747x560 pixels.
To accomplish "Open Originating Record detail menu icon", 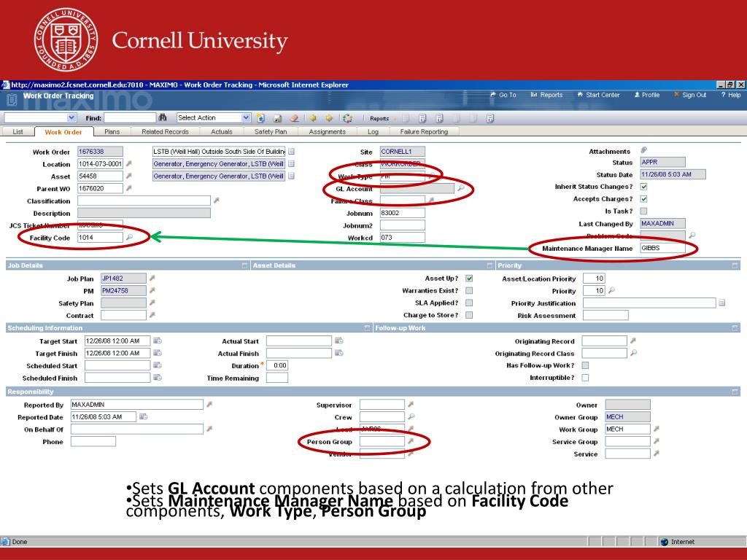I will tap(633, 341).
